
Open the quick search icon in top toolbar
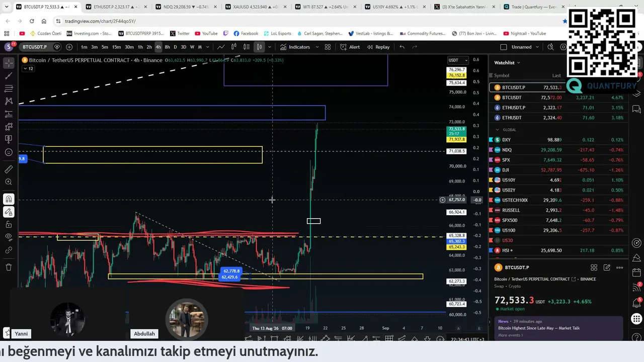click(x=550, y=47)
